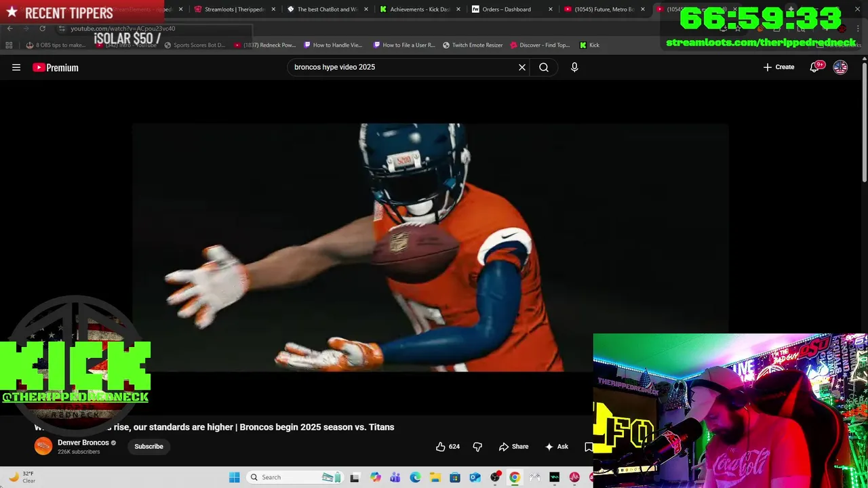The height and width of the screenshot is (488, 868).
Task: Open How to Handle Vie... bookmark
Action: tap(333, 45)
